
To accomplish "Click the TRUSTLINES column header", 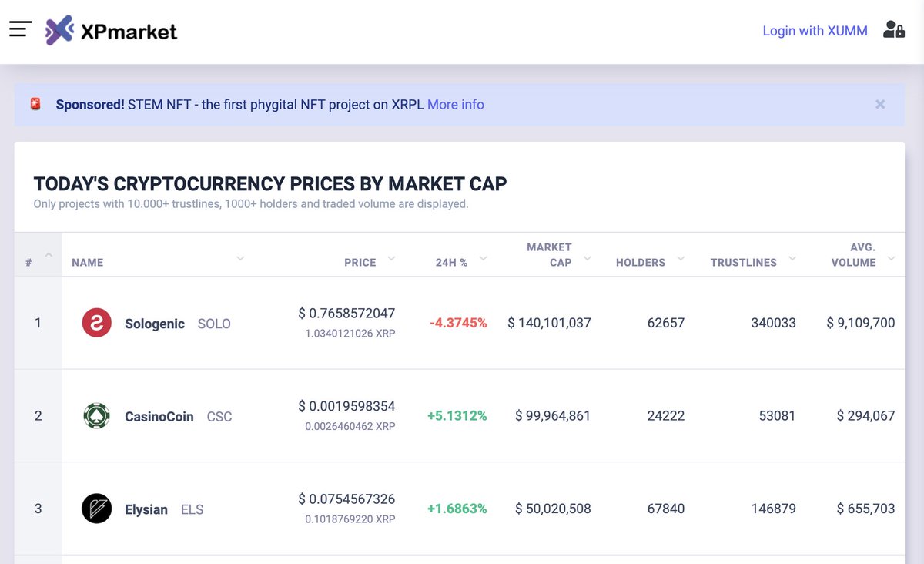I will click(744, 263).
